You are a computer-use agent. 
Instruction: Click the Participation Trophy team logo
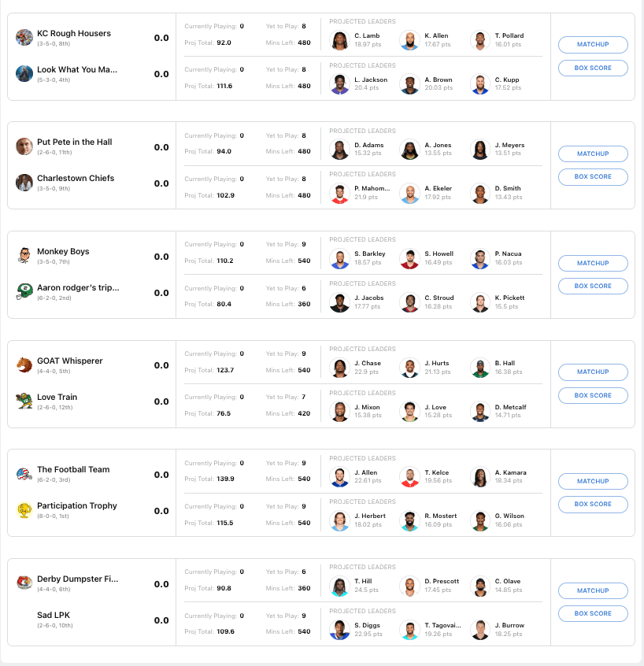(x=24, y=510)
